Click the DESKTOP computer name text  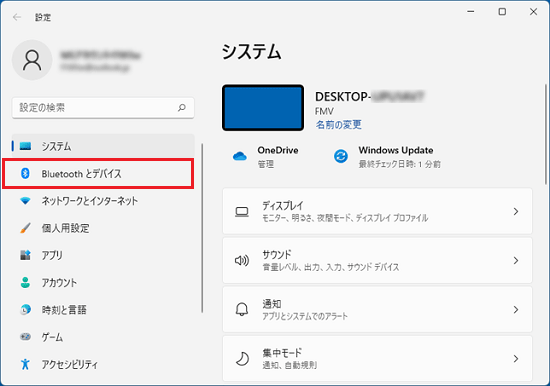pyautogui.click(x=370, y=96)
